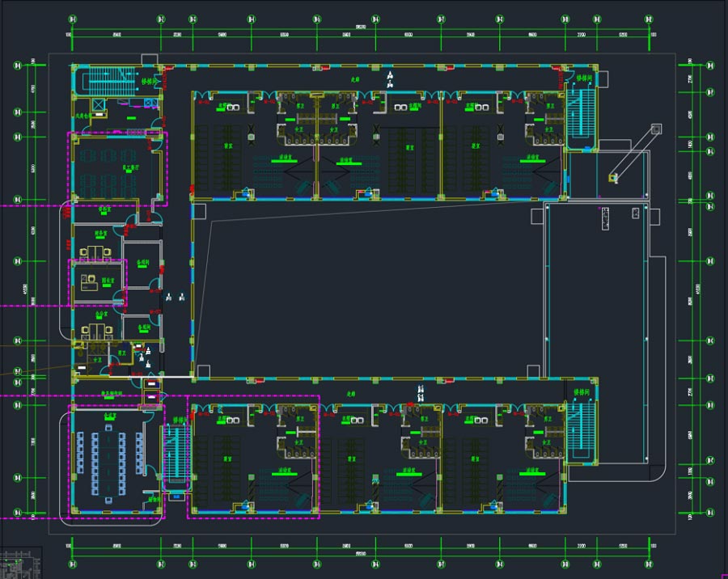
Task: Click the single desk in the magenta-outlined office
Action: pyautogui.click(x=89, y=282)
